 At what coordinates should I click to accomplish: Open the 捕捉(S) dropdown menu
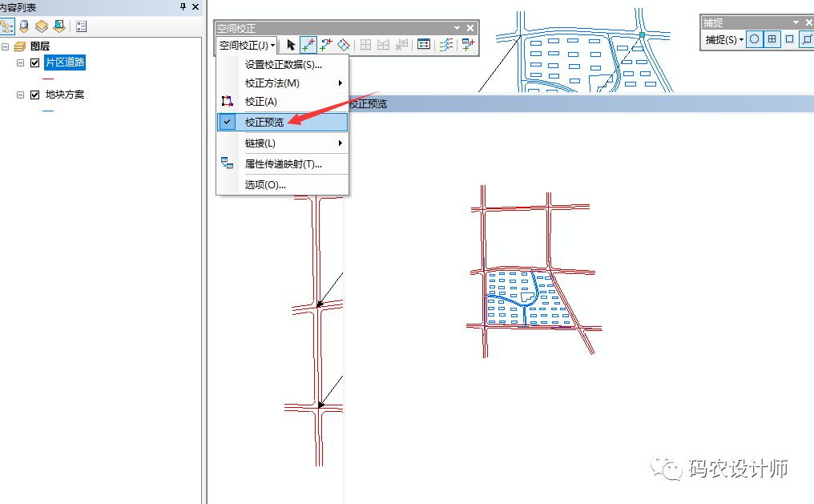pos(724,39)
